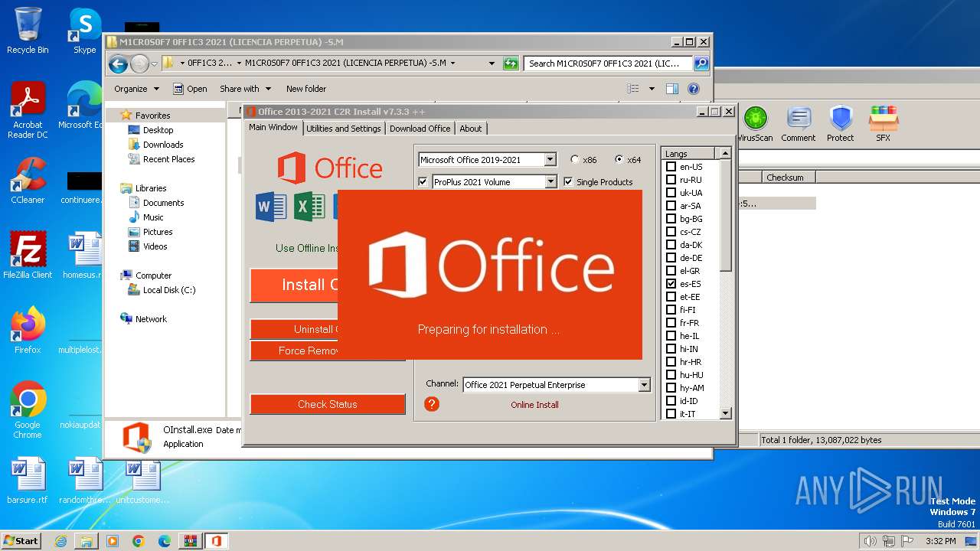Launch Acrobat Reader DC shortcut
The height and width of the screenshot is (551, 980).
28,110
